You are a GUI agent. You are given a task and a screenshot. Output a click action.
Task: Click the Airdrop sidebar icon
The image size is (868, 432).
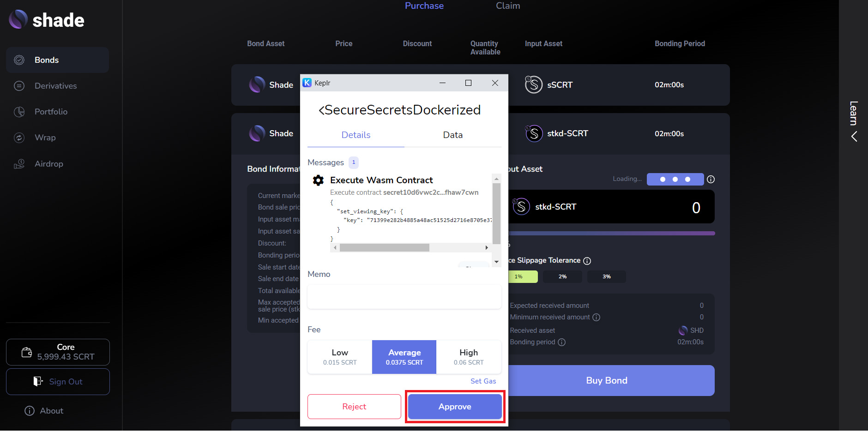point(19,164)
